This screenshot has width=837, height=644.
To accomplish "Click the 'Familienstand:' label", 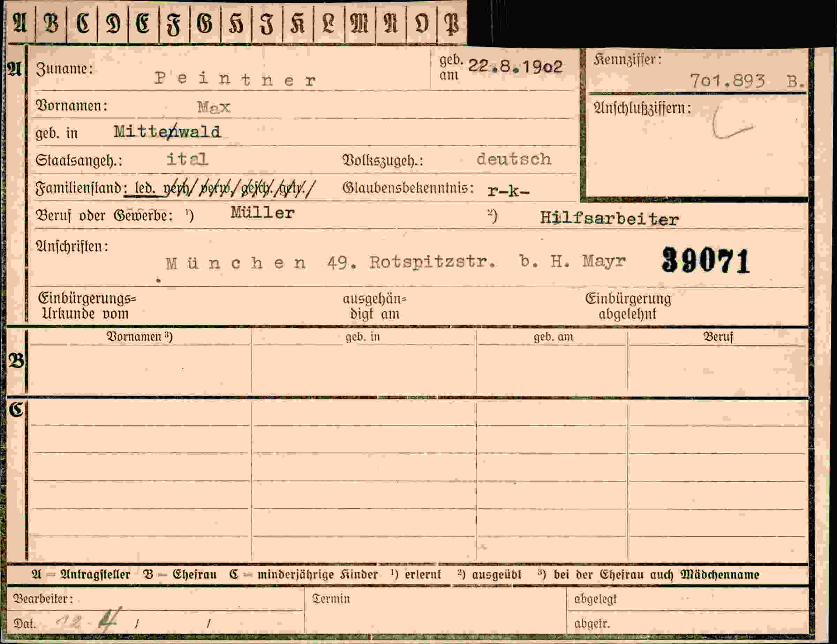I will point(82,188).
